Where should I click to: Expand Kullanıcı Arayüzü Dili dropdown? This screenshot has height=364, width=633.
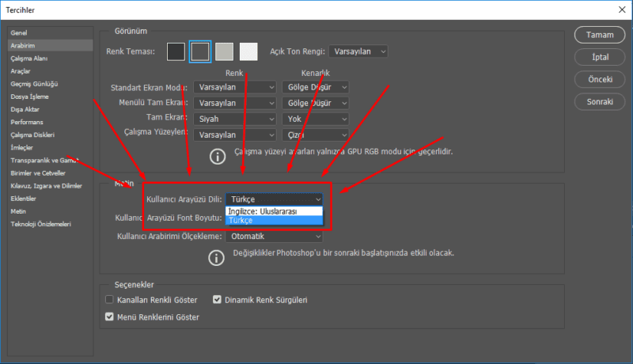point(274,199)
